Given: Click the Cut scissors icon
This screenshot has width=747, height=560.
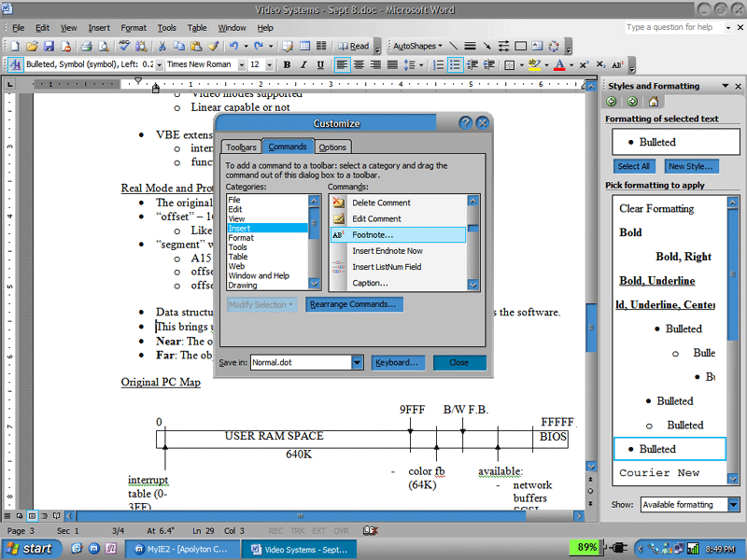Looking at the screenshot, I should tap(162, 46).
